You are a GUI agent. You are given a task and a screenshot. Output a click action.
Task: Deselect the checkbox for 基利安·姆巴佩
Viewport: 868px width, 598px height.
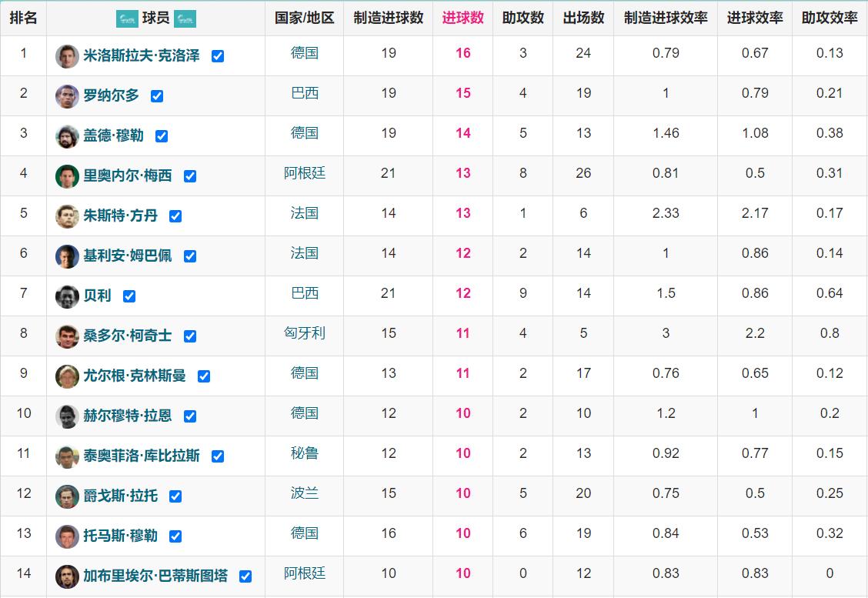tap(190, 256)
